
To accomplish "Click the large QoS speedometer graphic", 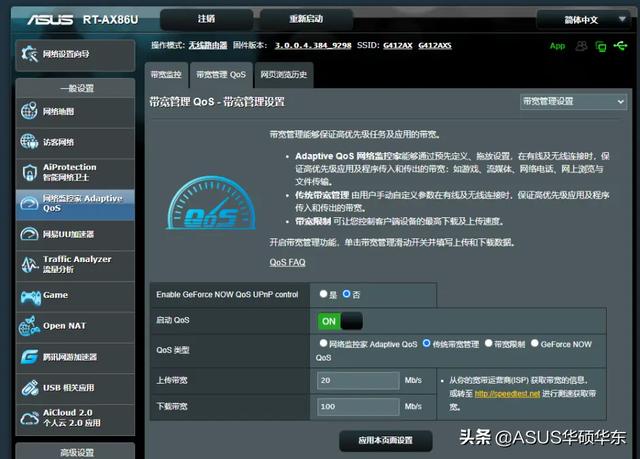I will 211,203.
